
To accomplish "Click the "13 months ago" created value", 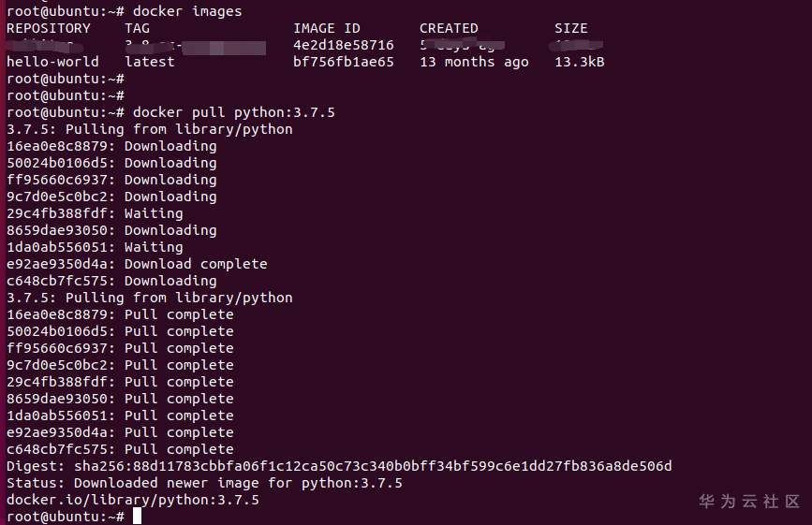I will click(x=474, y=62).
